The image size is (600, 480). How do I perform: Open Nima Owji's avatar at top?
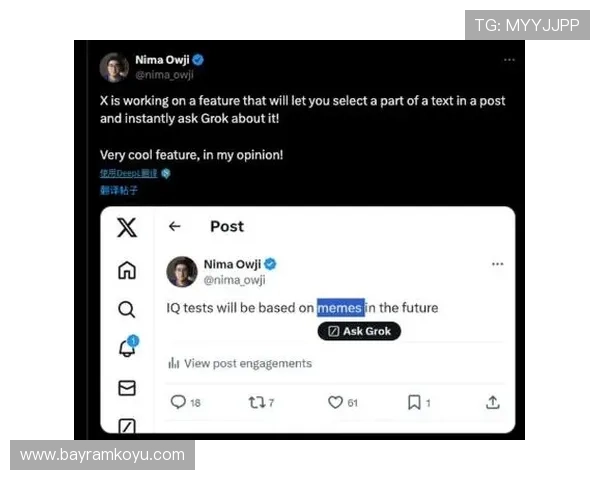[114, 67]
